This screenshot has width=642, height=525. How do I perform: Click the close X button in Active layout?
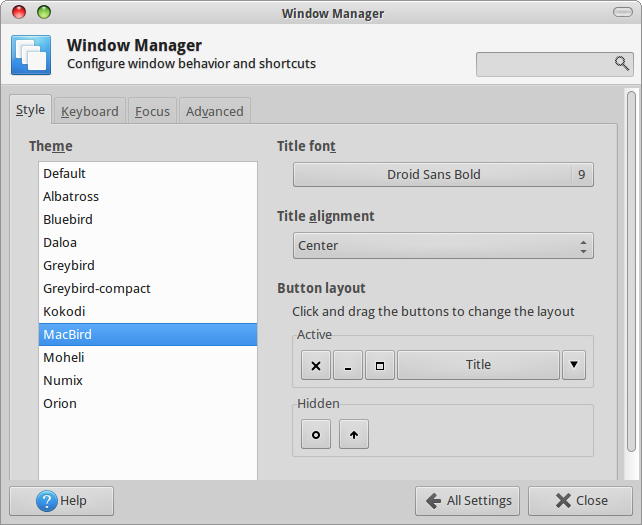(x=316, y=365)
